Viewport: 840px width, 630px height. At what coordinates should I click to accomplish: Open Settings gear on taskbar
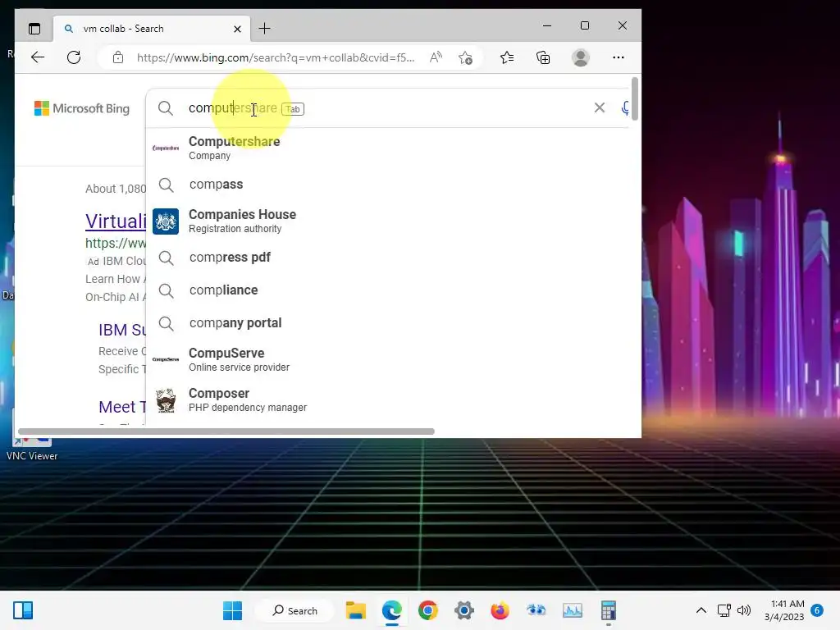(464, 610)
